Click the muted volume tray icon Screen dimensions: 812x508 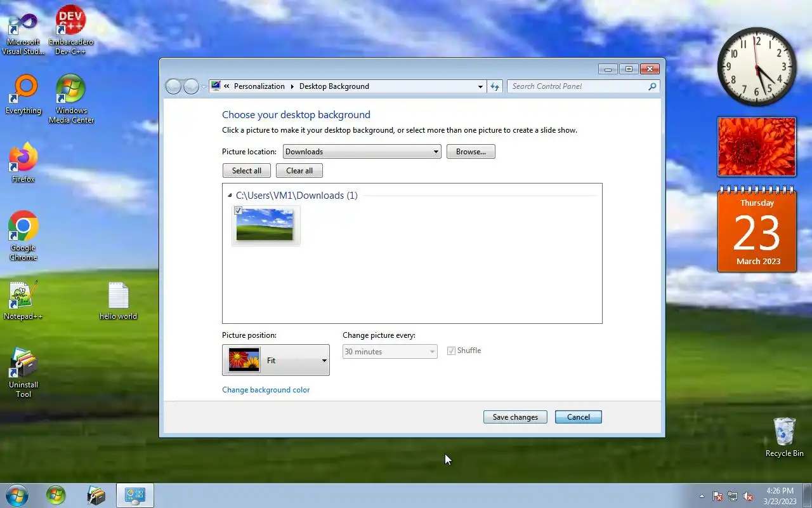[748, 496]
